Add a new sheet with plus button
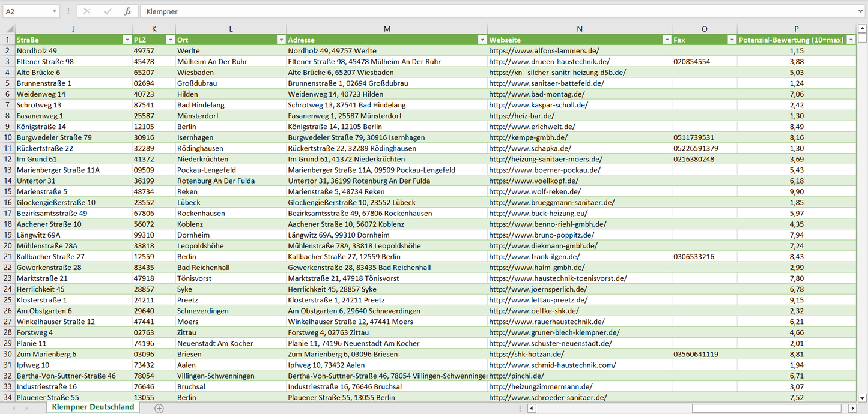Image resolution: width=868 pixels, height=414 pixels. tap(159, 408)
